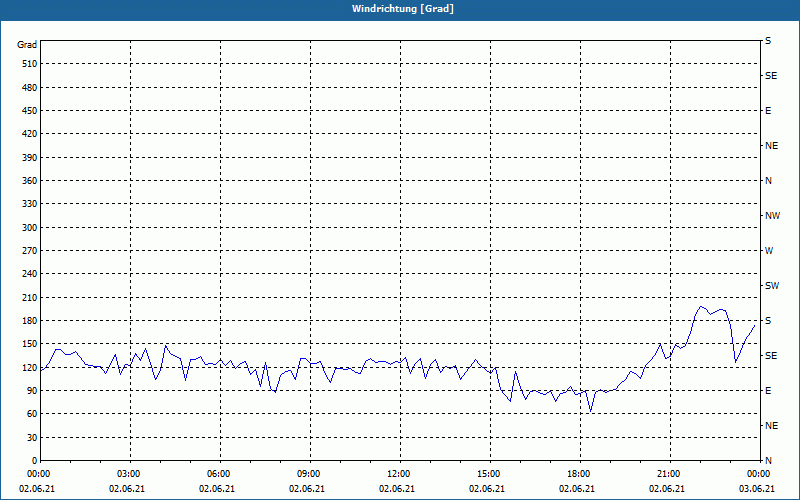
Task: Click the 360 degree y-axis label
Action: pos(28,181)
